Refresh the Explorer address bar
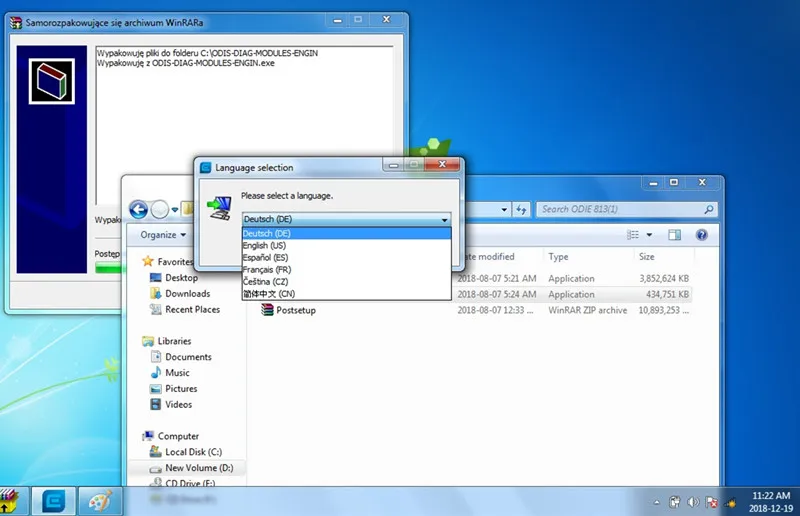 pos(521,209)
